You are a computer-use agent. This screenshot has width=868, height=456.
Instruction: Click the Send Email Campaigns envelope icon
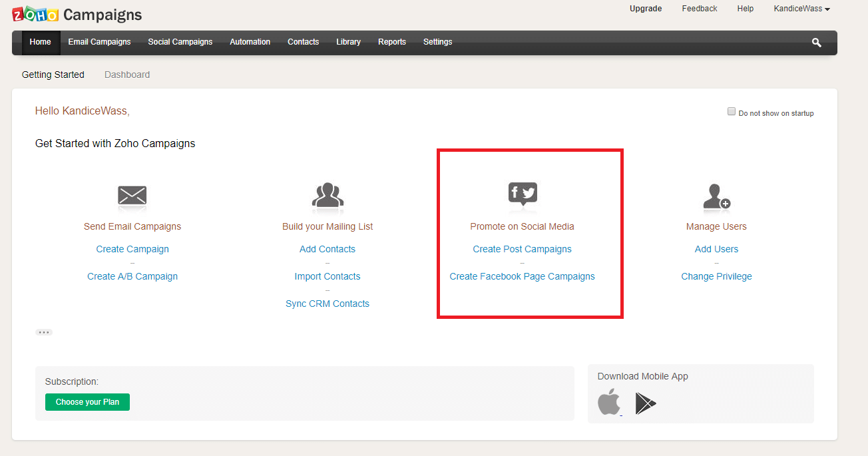point(132,196)
